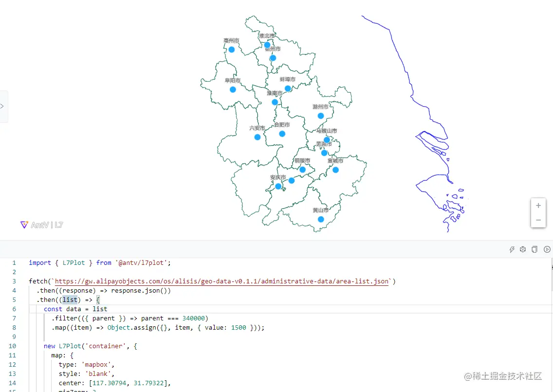Select the 黄山市 map marker dot
The height and width of the screenshot is (392, 553).
[x=321, y=220]
